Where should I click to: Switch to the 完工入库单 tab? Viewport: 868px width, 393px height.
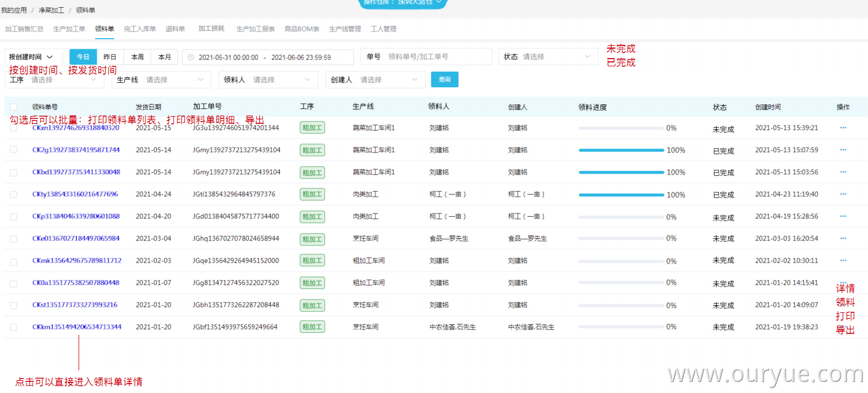click(140, 29)
